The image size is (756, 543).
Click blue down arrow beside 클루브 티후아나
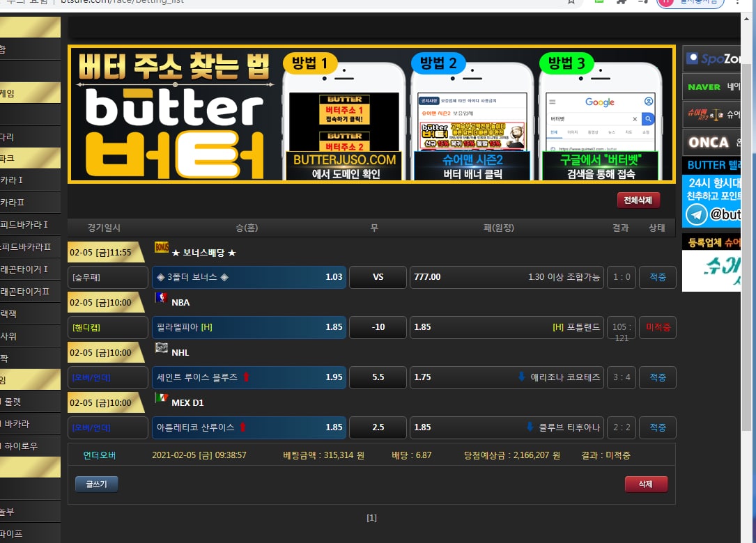[x=530, y=427]
